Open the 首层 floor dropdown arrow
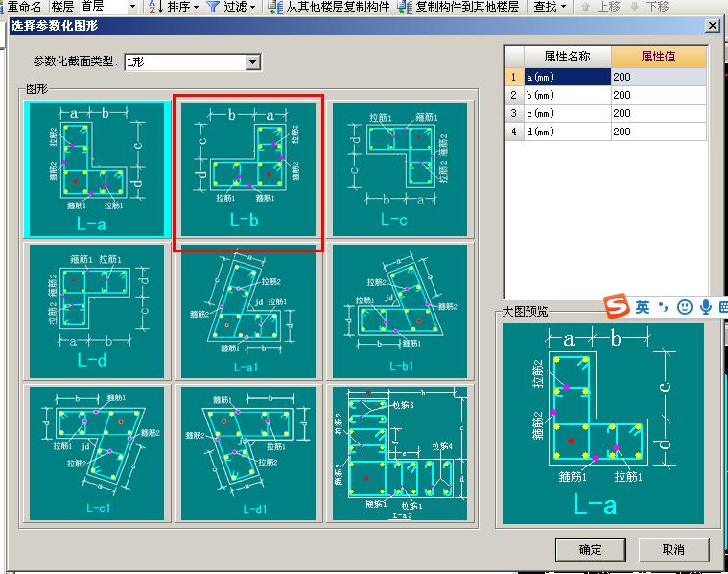This screenshot has width=728, height=574. click(x=132, y=7)
